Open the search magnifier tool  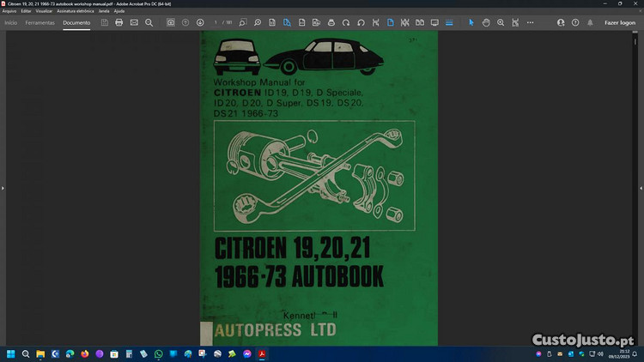pos(149,22)
